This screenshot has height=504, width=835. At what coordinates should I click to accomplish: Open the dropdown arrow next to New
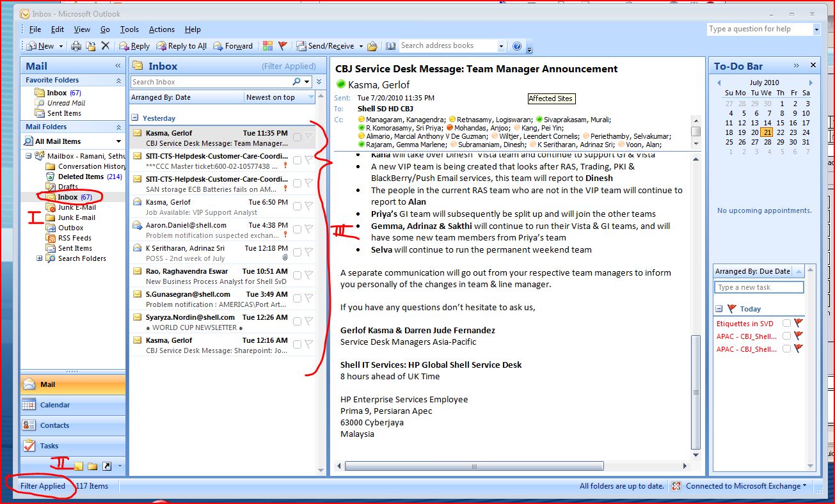pos(61,46)
